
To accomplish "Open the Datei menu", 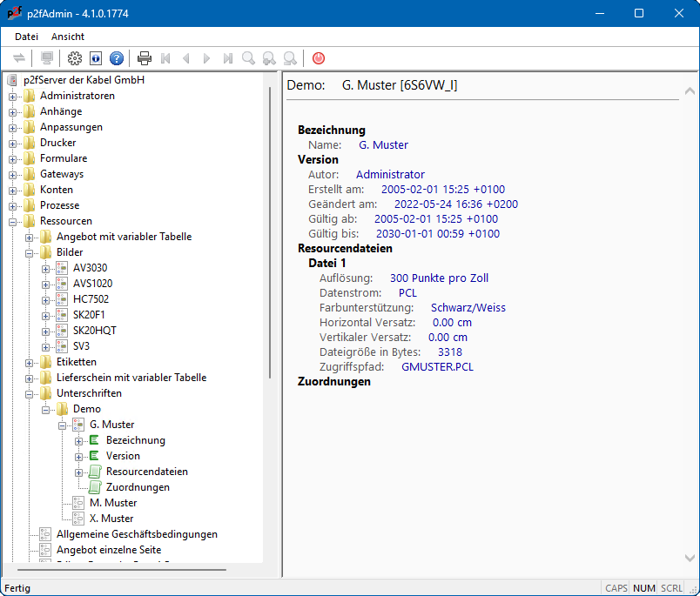I will pos(26,37).
